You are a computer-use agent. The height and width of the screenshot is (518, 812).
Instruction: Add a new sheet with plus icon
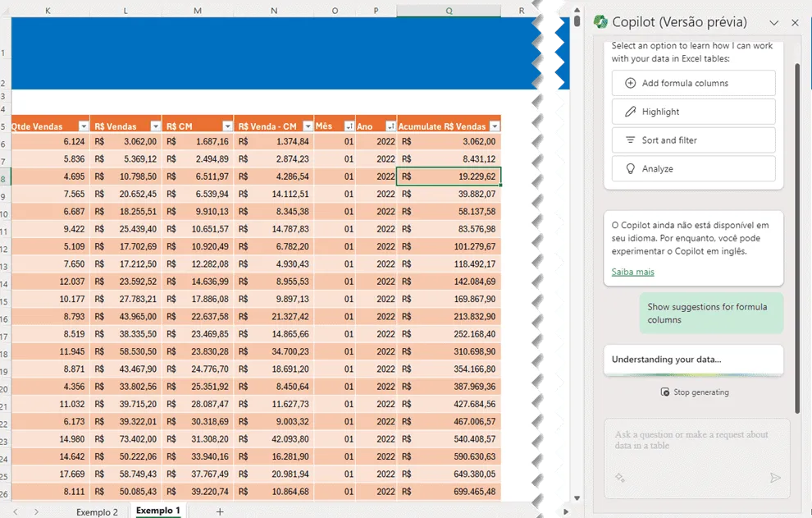click(220, 511)
